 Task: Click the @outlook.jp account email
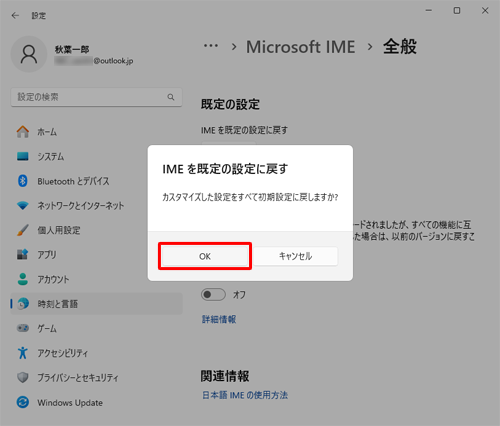[x=113, y=61]
